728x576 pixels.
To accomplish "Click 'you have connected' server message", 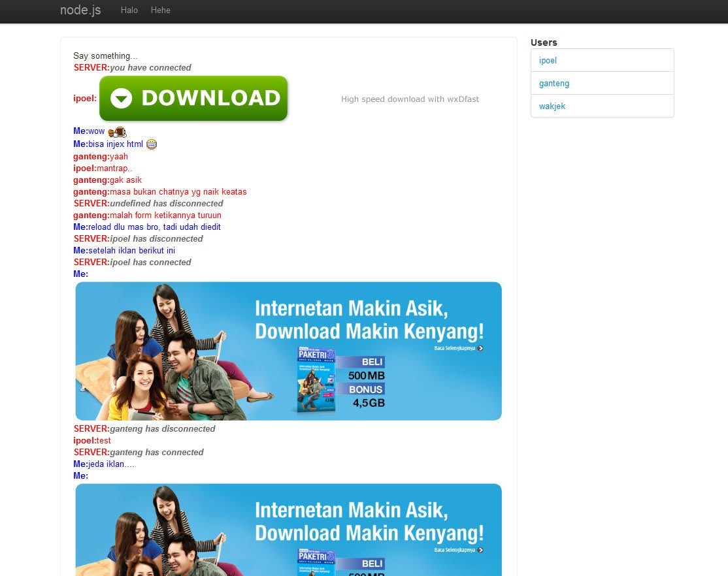I will tap(150, 68).
